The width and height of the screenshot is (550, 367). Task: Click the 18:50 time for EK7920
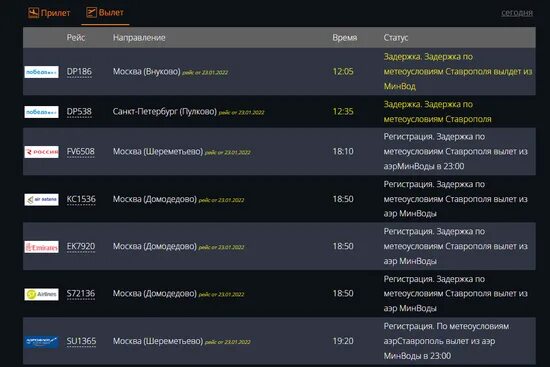tap(343, 246)
